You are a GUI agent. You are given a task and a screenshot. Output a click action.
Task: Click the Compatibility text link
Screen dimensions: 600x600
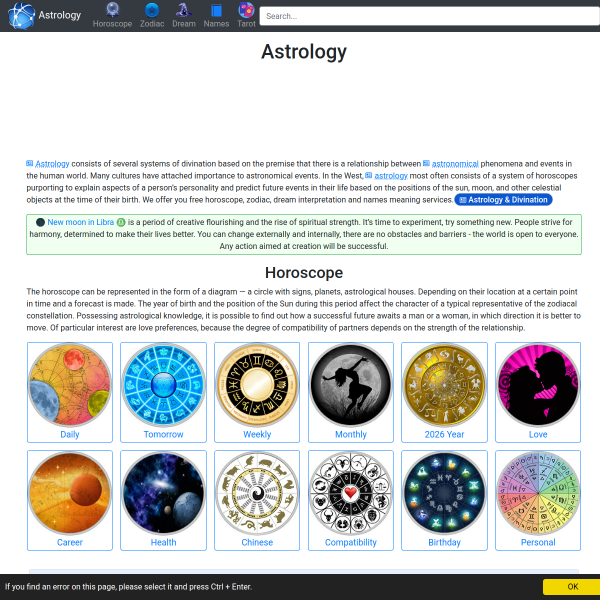pyautogui.click(x=351, y=542)
